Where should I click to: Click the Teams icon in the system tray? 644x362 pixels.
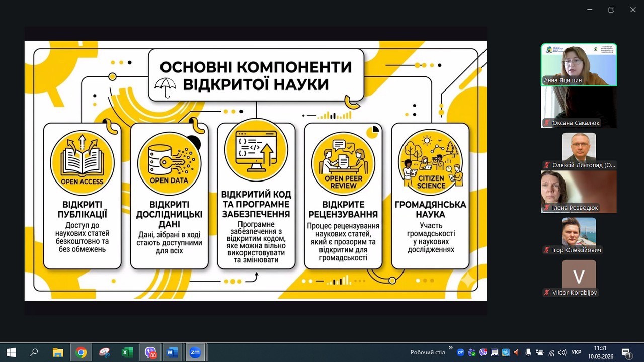472,352
